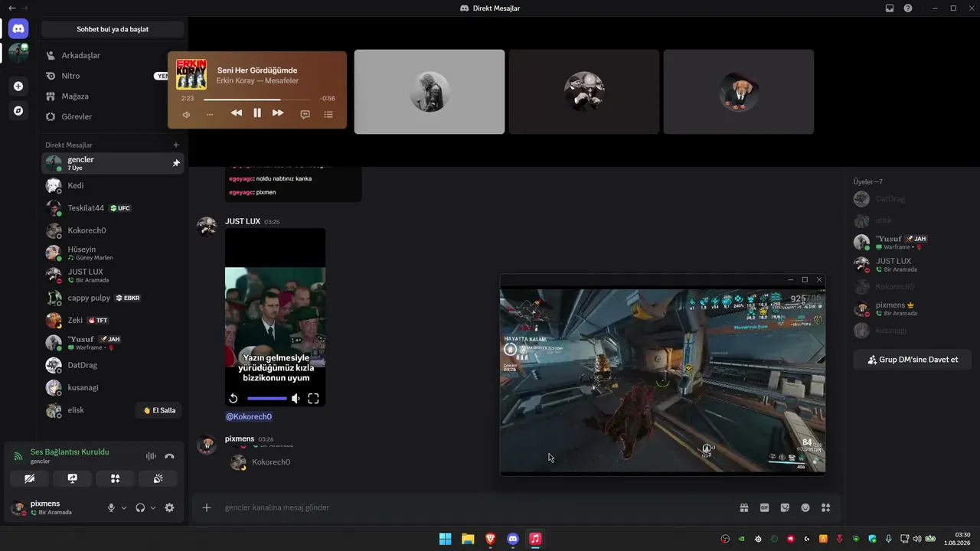
Task: Open direct message with Teskilat44
Action: click(113, 208)
